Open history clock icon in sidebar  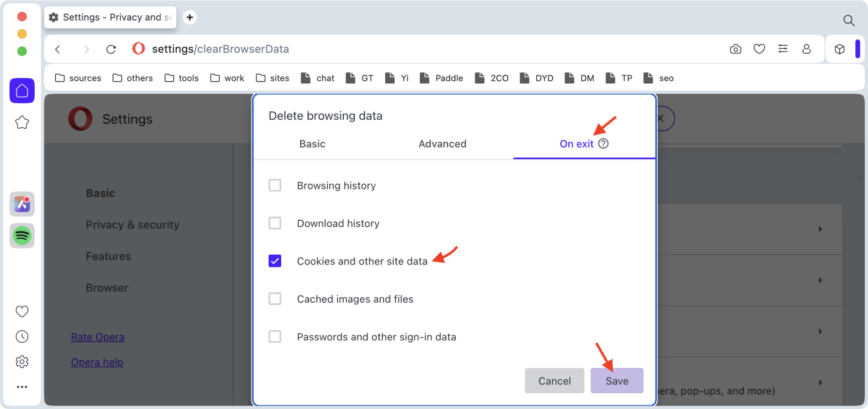point(22,337)
